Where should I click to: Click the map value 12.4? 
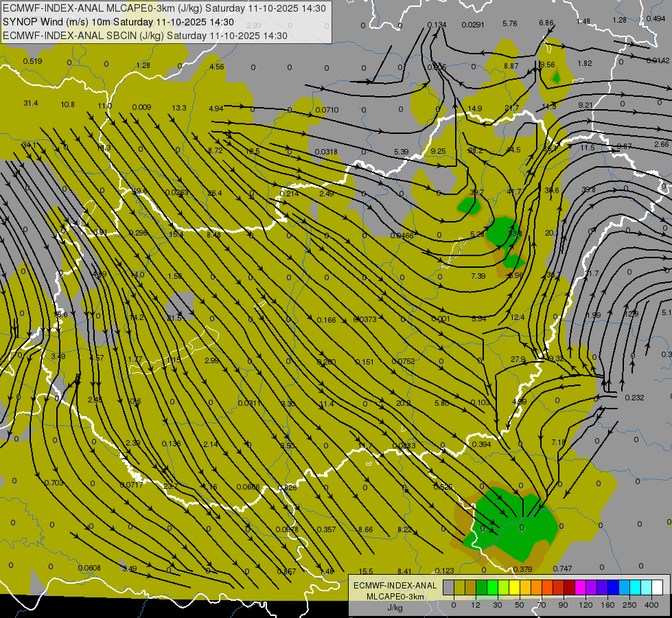(x=518, y=317)
